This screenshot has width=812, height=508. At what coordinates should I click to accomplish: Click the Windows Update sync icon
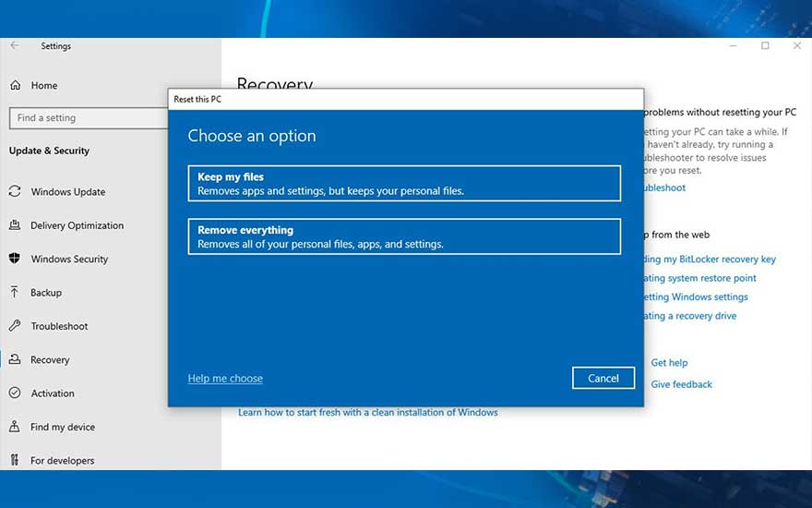15,192
